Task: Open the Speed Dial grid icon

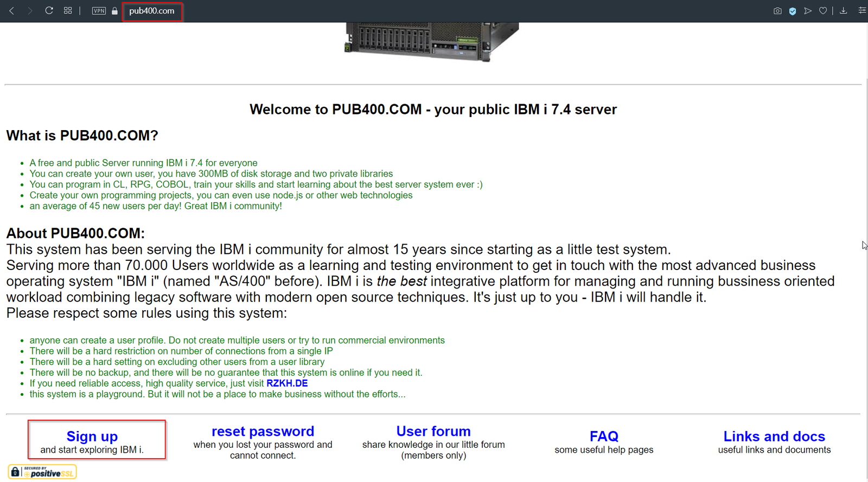Action: click(x=68, y=11)
